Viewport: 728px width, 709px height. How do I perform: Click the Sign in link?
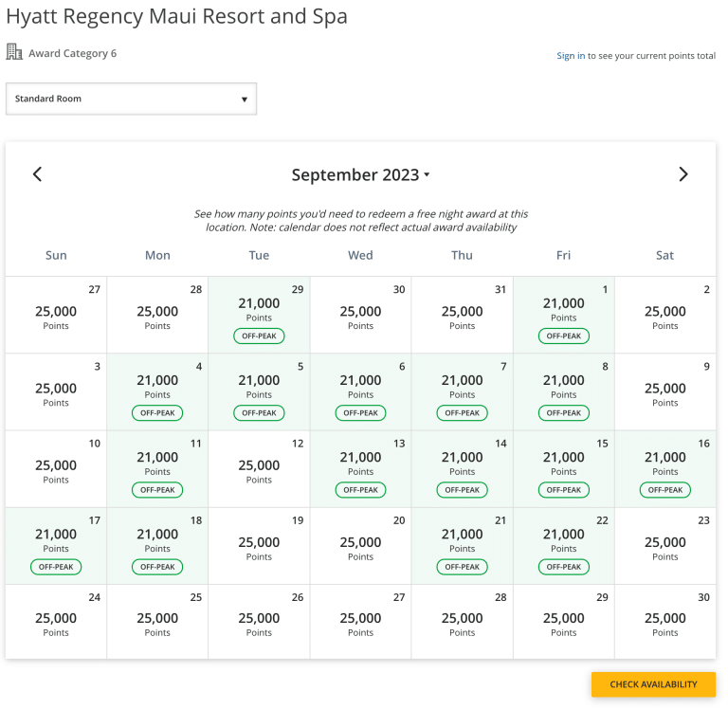coord(571,56)
